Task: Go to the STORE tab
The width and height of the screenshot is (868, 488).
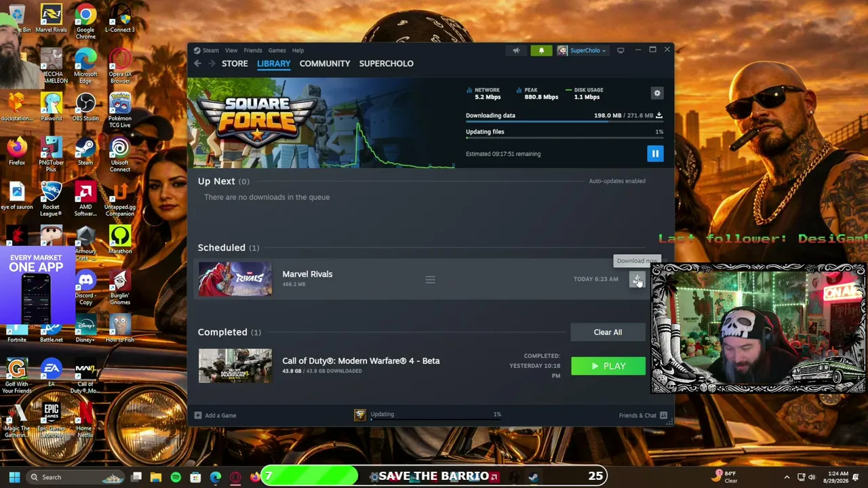Action: click(235, 64)
